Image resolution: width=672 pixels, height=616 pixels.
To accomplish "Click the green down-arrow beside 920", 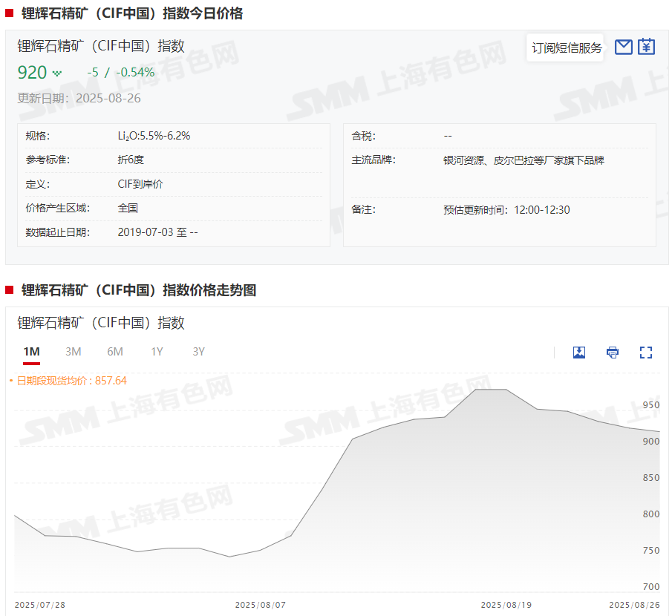I will pyautogui.click(x=58, y=73).
